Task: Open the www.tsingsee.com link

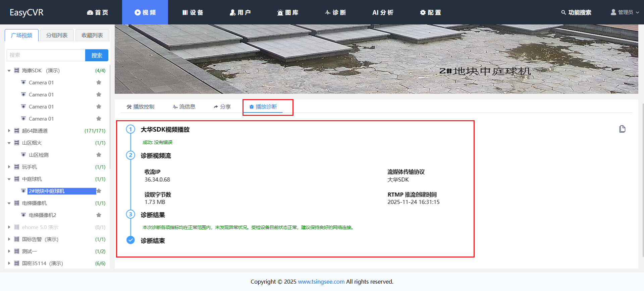Action: (321, 282)
